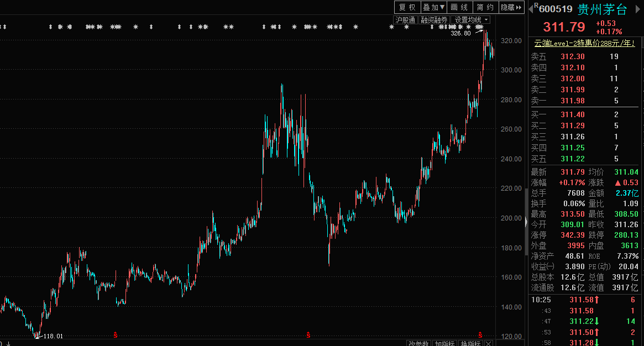Screen dimensions: 644x346
Task: Click the stock name 贵州茅台
Action: pyautogui.click(x=602, y=9)
